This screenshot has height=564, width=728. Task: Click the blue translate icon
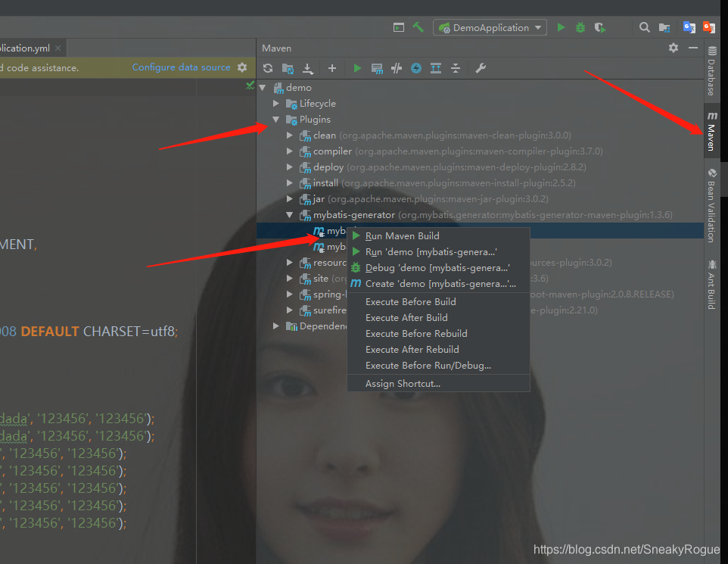point(689,27)
